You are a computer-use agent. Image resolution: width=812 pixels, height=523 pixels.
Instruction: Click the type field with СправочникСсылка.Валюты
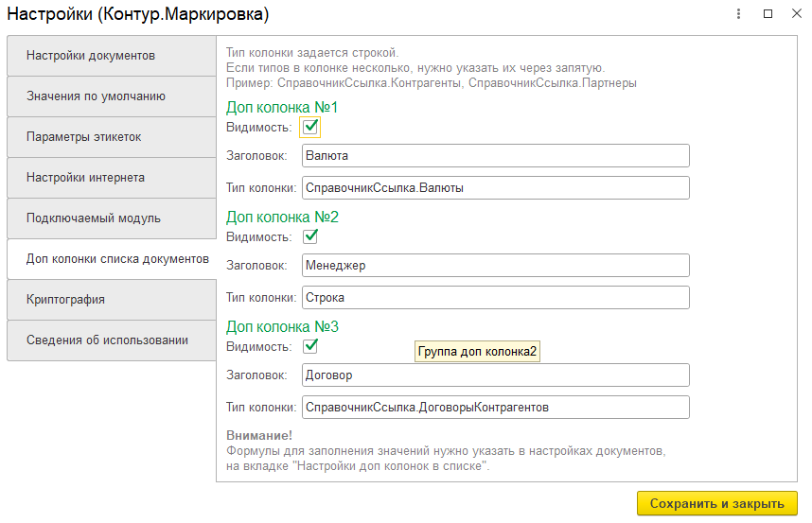pos(496,188)
